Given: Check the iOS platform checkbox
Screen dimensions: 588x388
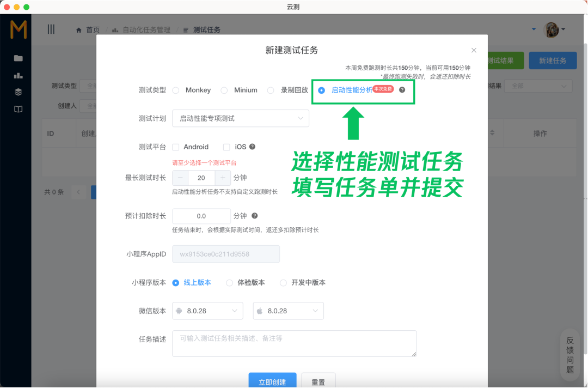Looking at the screenshot, I should click(x=226, y=147).
